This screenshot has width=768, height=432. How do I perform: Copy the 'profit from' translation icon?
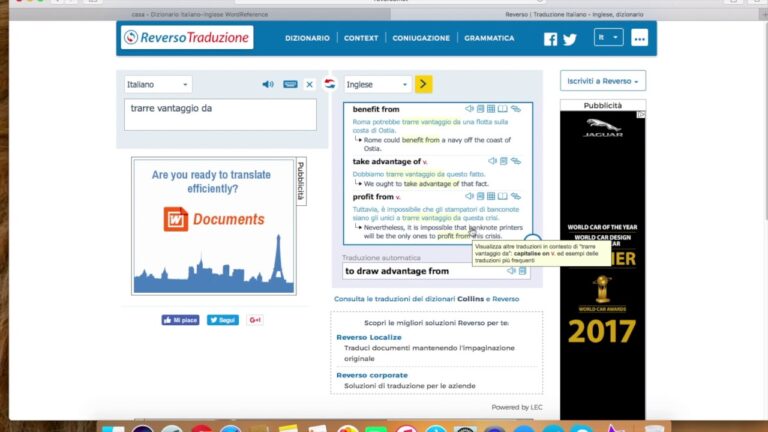point(480,196)
